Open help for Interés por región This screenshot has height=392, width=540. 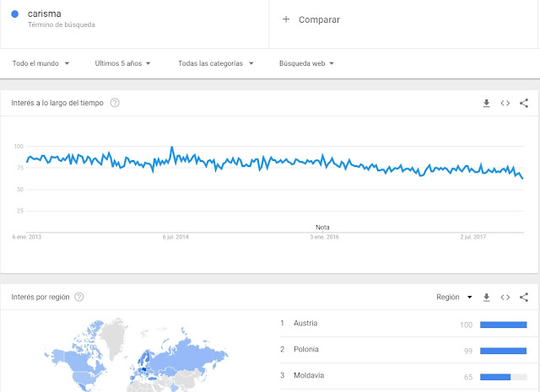[x=79, y=297]
